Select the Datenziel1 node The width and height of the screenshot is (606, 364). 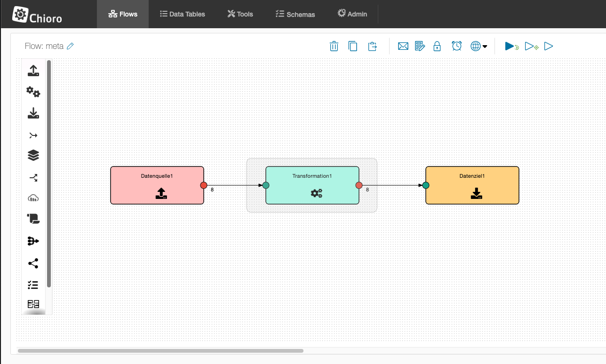pyautogui.click(x=472, y=185)
